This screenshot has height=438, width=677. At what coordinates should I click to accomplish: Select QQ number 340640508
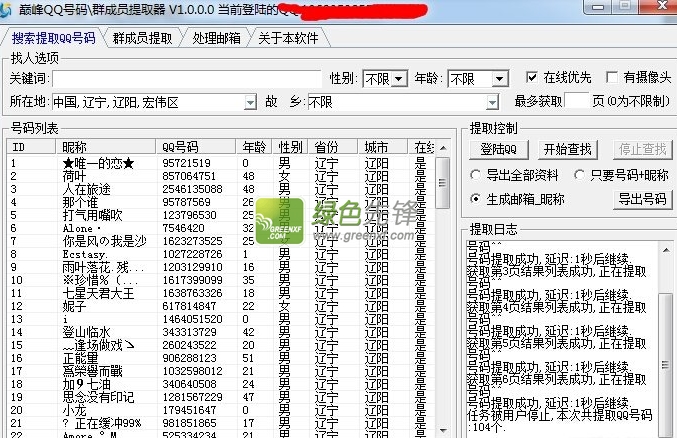tap(189, 384)
